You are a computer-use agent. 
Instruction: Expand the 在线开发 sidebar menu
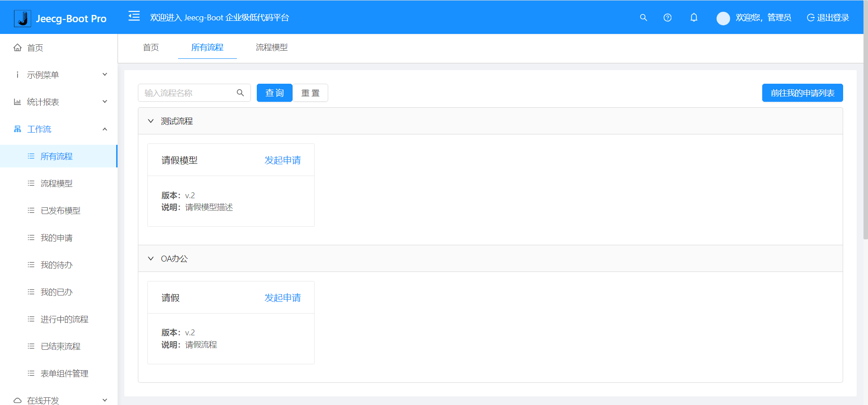coord(59,400)
